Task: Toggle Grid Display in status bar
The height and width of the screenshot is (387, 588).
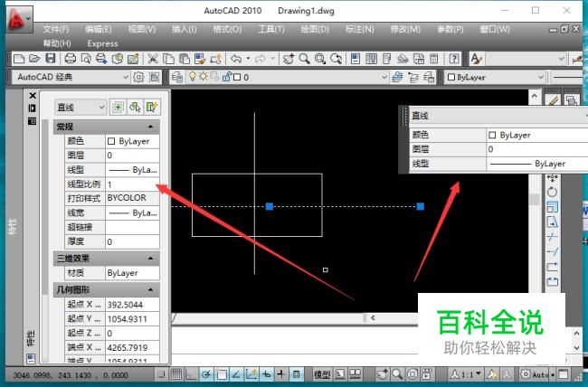Action: [176, 373]
